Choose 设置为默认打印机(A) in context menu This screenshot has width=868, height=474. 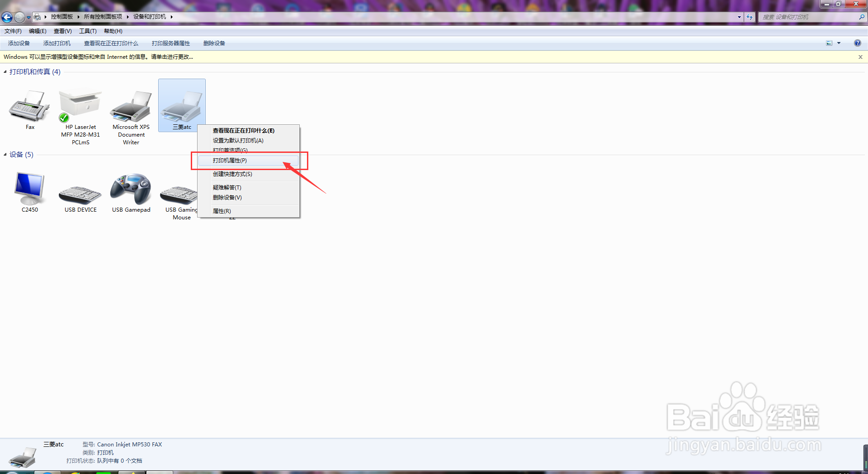point(249,141)
